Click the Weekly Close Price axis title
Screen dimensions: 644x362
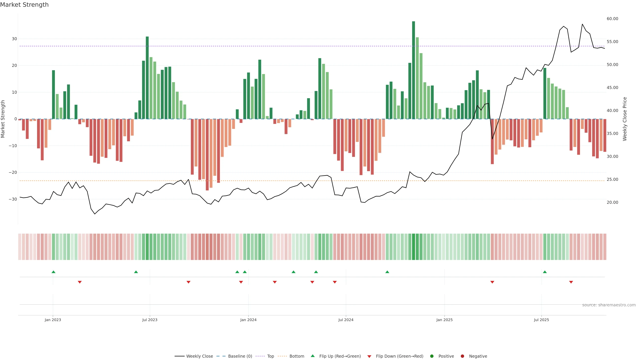point(625,119)
